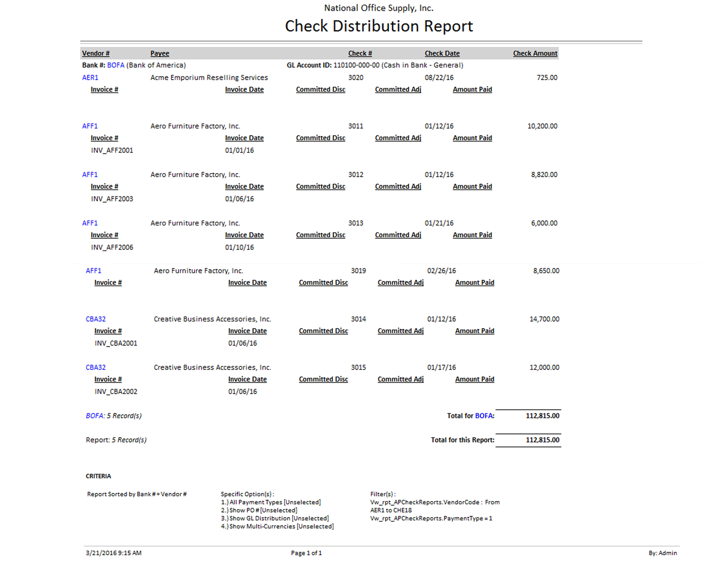Click the BOFA 5 Record(s) summary link

[x=94, y=416]
